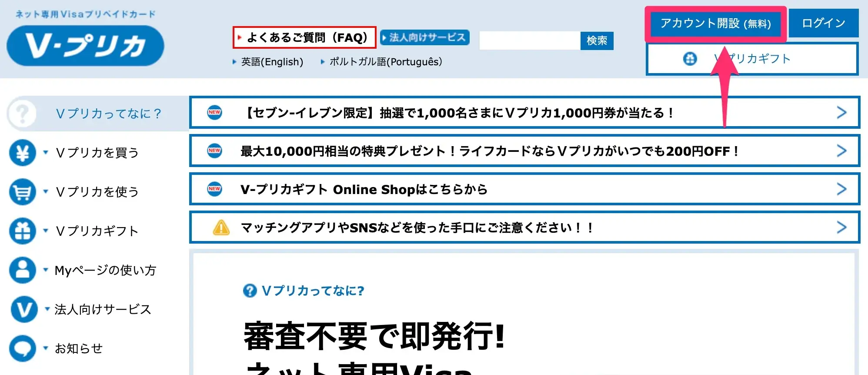Expand the arrow beside Vプリカを使う
Viewport: 868px width, 375px height.
coord(46,191)
